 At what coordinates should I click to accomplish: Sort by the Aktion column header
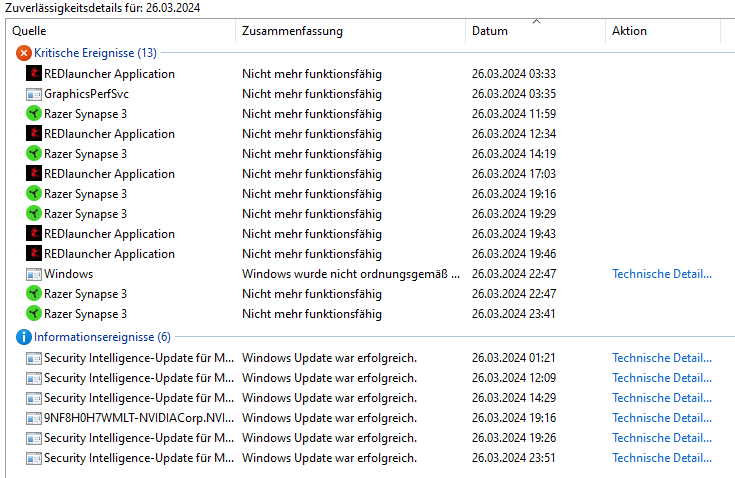click(x=663, y=31)
